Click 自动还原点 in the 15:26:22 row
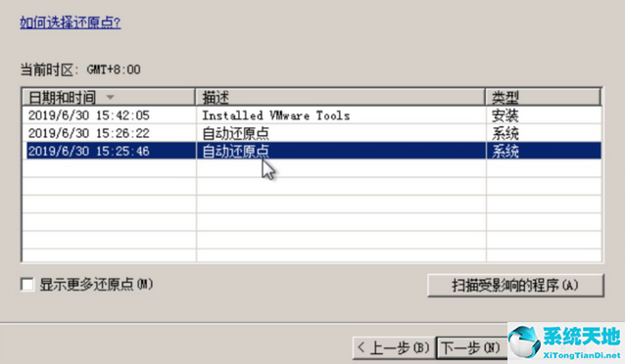This screenshot has height=364, width=625. point(235,133)
